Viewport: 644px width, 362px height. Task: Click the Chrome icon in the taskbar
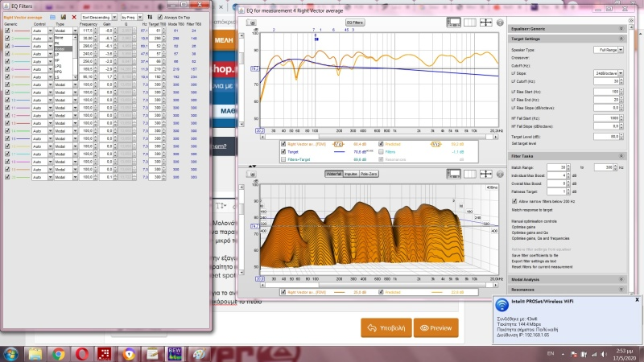[x=59, y=353]
